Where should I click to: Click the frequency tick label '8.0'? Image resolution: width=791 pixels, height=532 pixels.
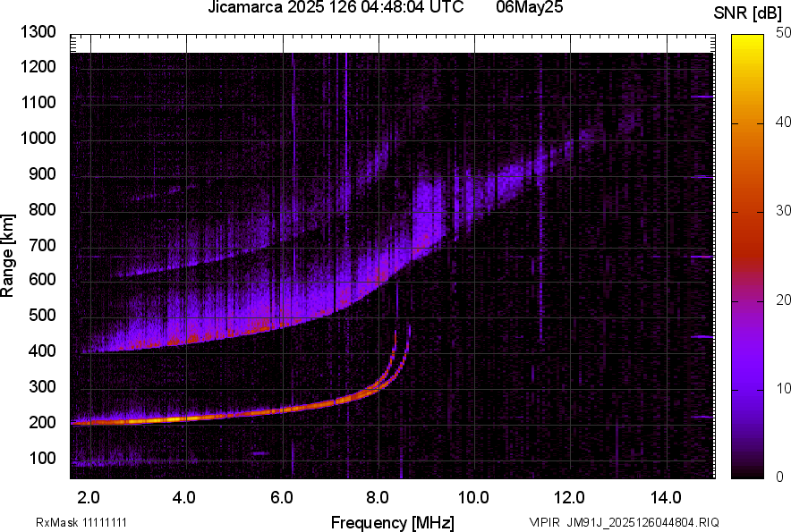378,497
